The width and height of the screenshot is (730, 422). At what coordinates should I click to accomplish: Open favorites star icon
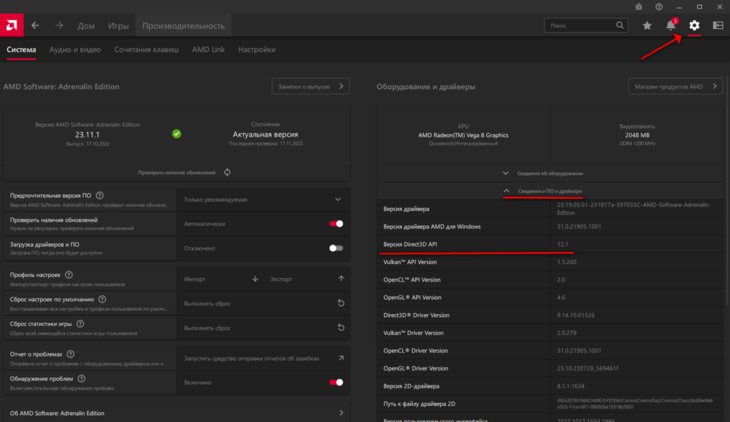point(647,26)
